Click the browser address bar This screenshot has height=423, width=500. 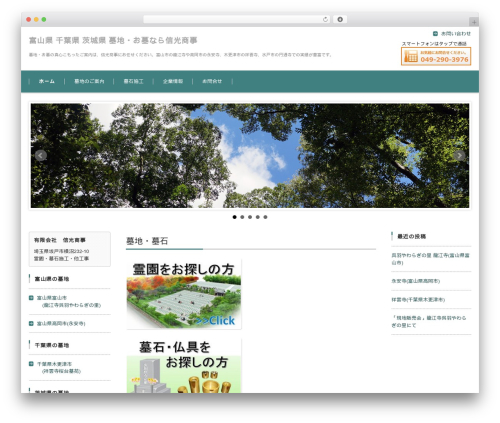236,19
